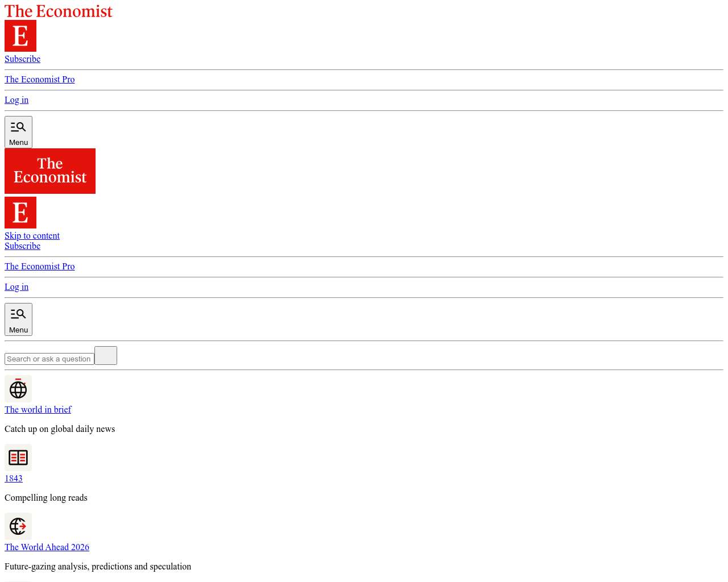The width and height of the screenshot is (728, 582).
Task: Click the text Compelling long reads
Action: (x=46, y=498)
